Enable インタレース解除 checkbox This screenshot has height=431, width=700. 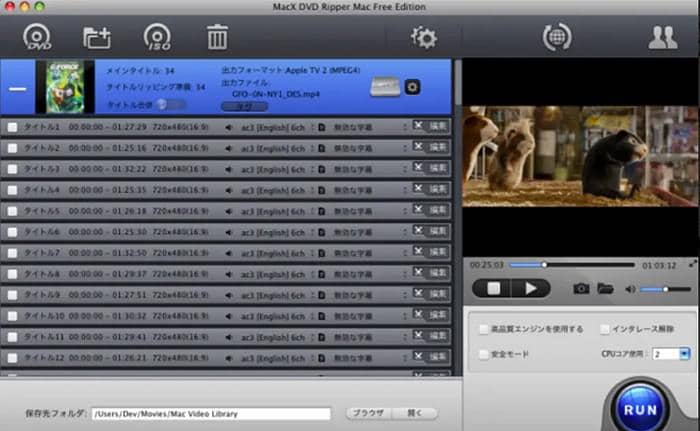[605, 330]
